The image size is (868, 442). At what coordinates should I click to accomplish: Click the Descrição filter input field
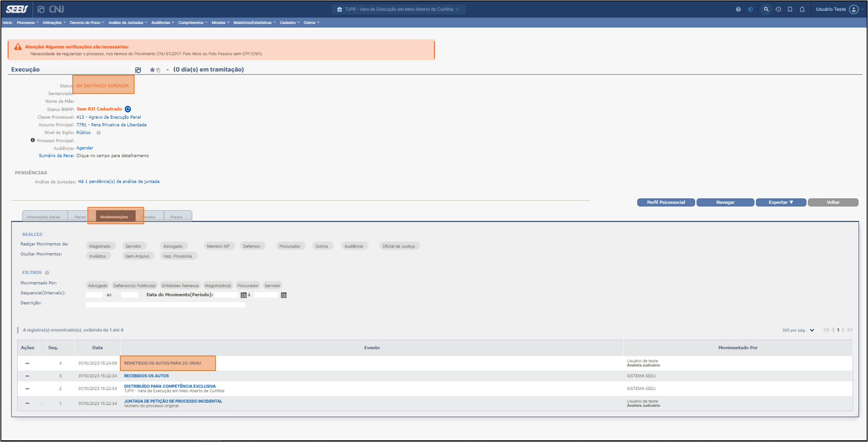click(165, 305)
